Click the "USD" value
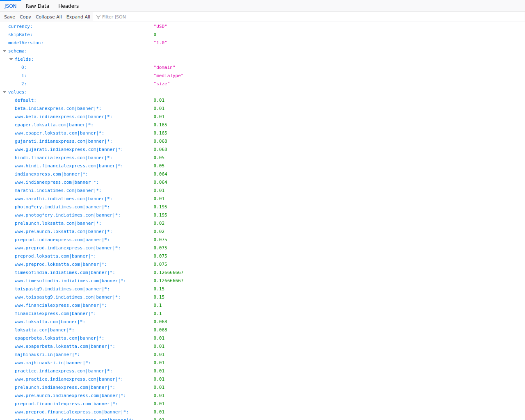 click(x=160, y=26)
